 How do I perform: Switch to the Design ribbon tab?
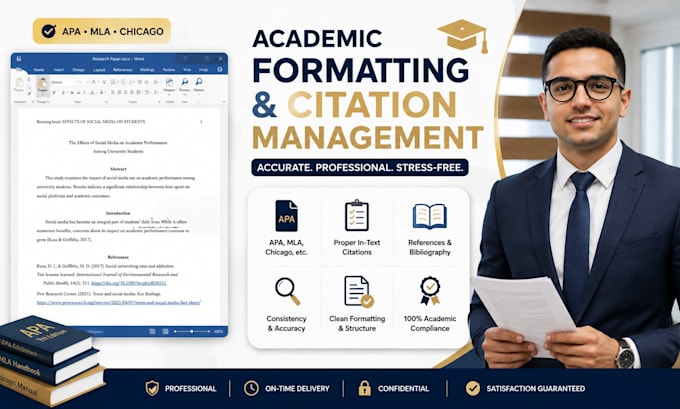point(78,69)
